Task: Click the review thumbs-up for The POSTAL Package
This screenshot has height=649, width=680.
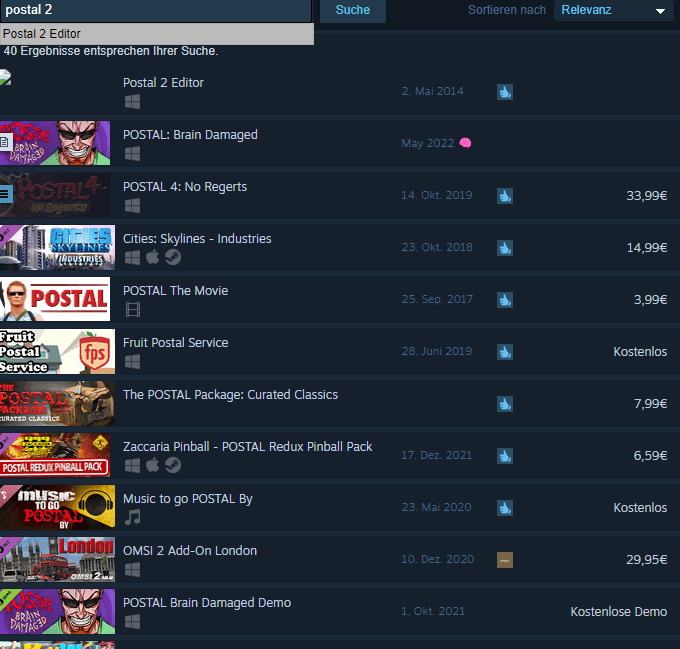Action: coord(505,404)
